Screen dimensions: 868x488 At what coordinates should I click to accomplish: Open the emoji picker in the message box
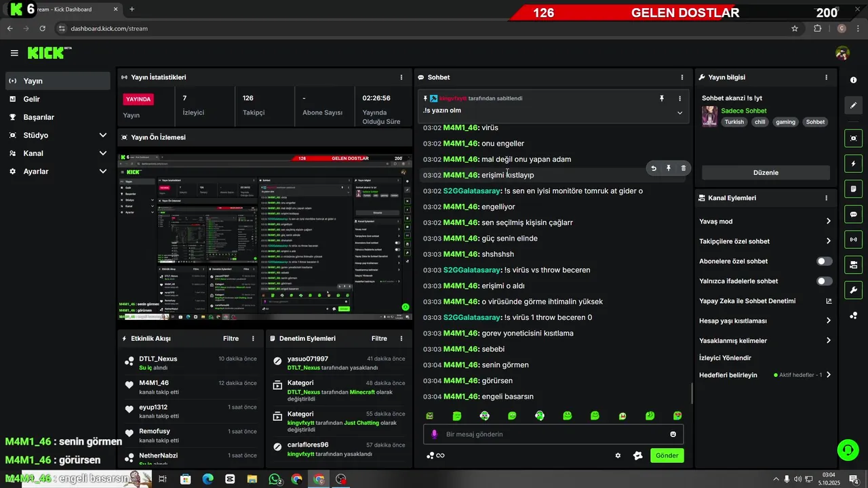pos(673,434)
